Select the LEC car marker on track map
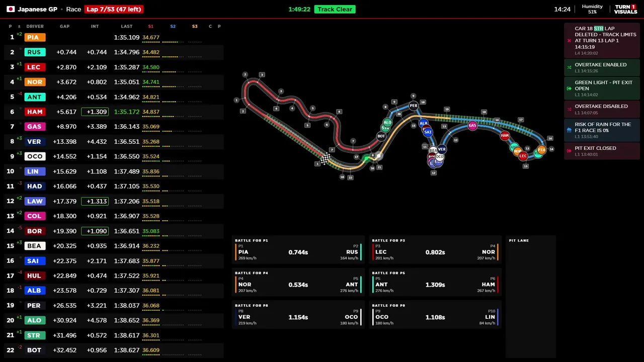Viewport: 644px width, 362px height. 523,156
